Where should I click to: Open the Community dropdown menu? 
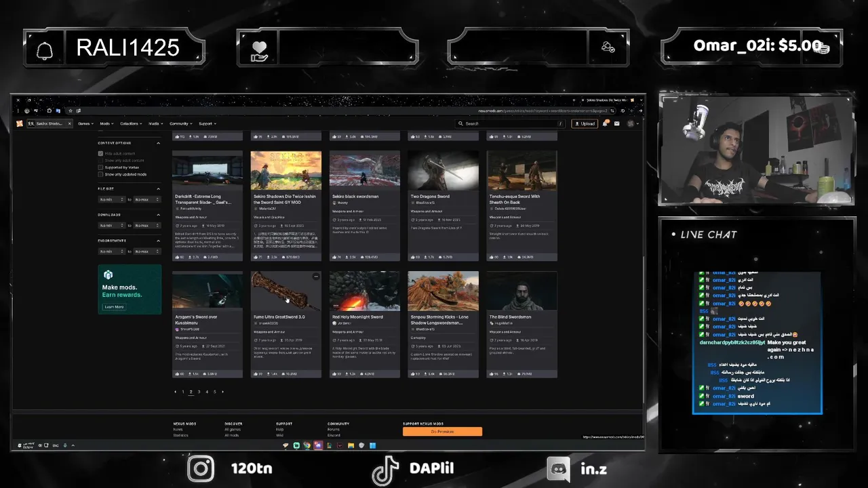181,123
